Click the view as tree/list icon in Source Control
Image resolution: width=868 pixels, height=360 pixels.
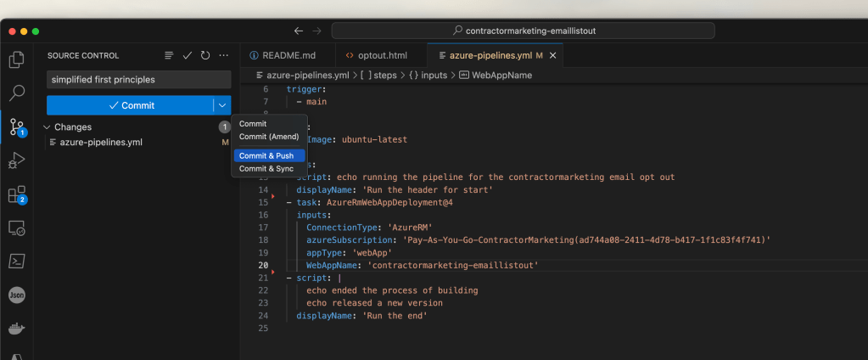[x=170, y=55]
